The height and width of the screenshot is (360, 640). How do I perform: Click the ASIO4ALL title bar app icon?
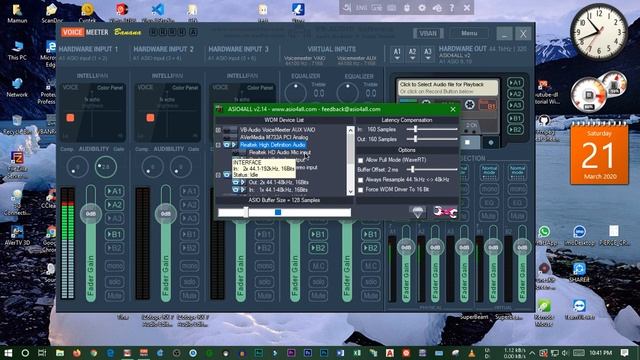(x=220, y=109)
